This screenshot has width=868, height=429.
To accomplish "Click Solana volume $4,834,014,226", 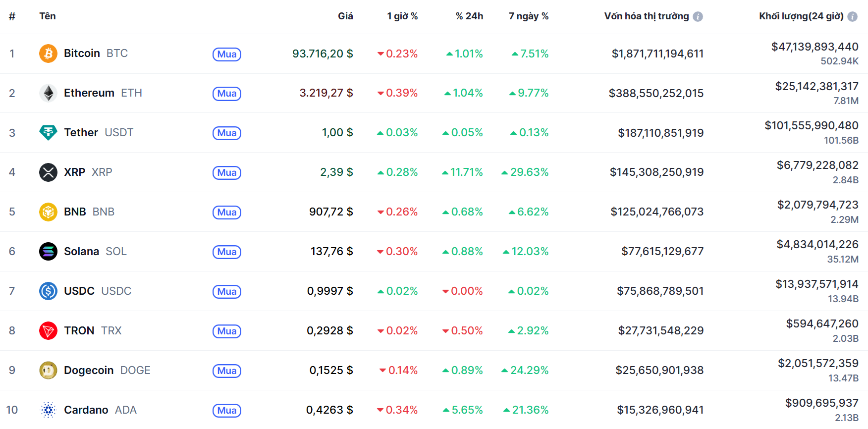I will point(817,245).
